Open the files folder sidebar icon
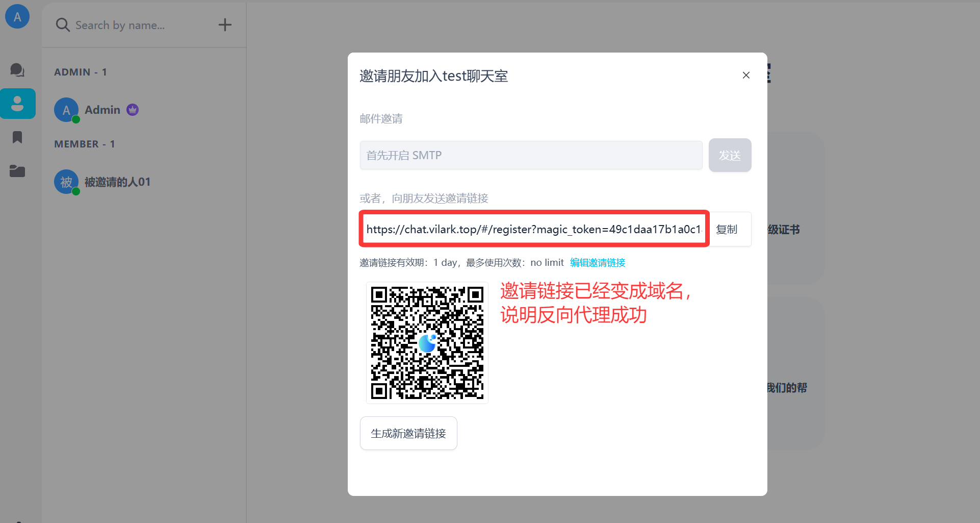980x523 pixels. pyautogui.click(x=17, y=171)
